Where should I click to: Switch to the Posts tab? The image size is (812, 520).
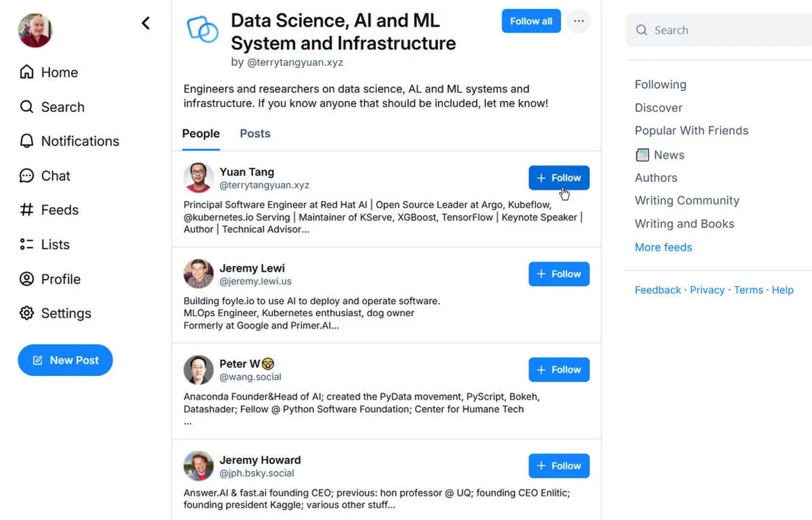(x=255, y=134)
